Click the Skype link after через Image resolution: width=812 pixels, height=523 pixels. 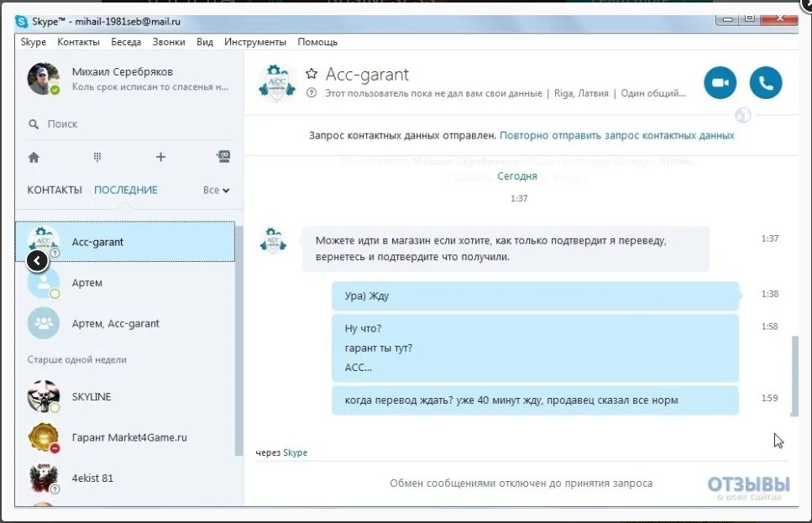pyautogui.click(x=296, y=452)
